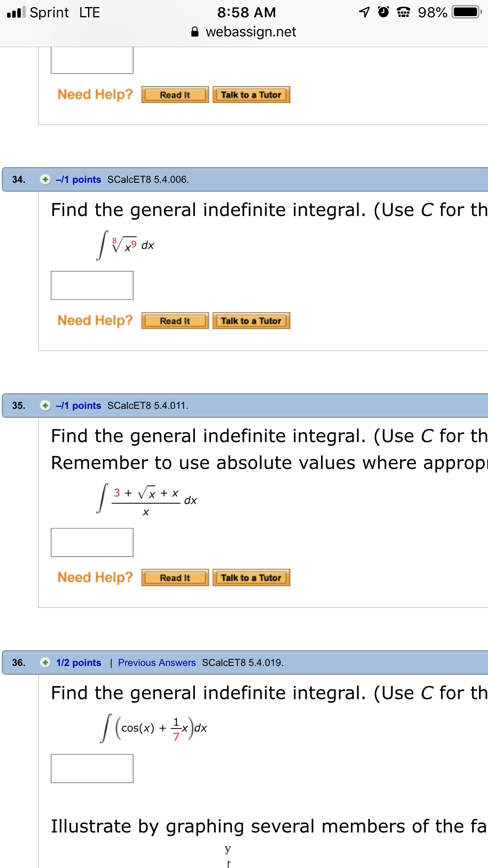
Task: Open the points link for question 35
Action: point(79,405)
